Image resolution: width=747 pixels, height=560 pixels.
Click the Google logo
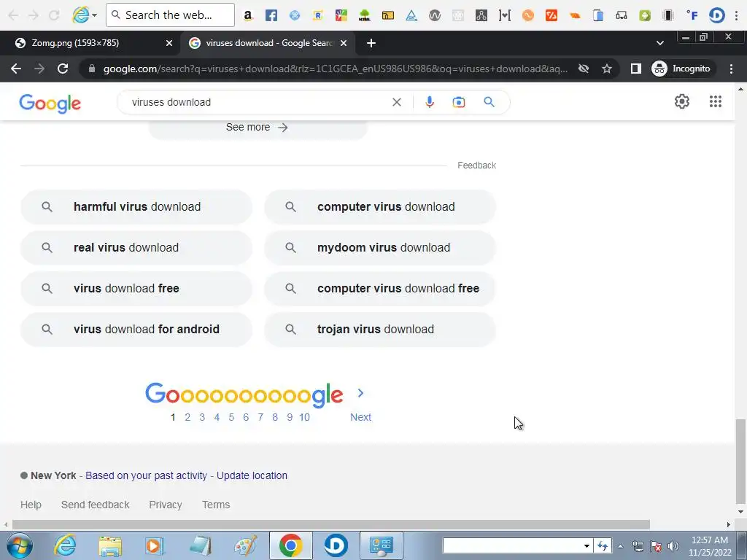50,104
